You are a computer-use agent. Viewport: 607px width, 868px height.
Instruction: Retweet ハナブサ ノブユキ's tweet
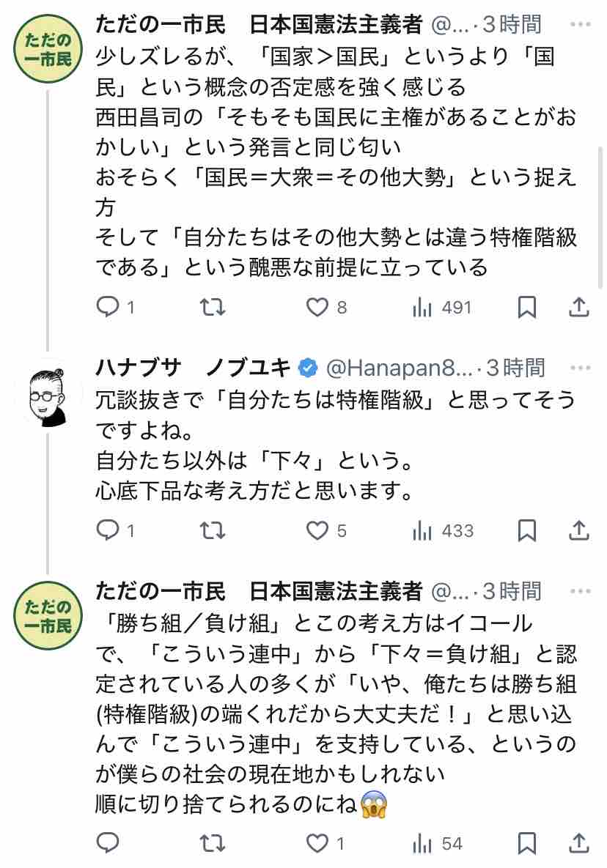(213, 530)
